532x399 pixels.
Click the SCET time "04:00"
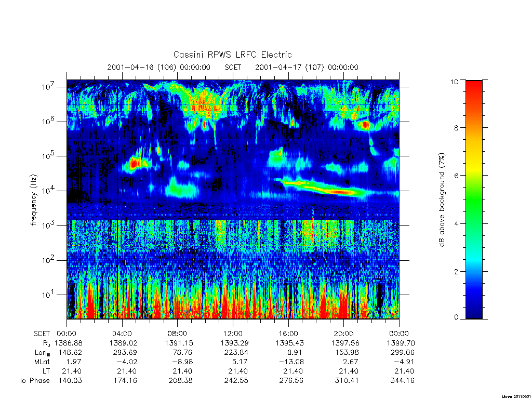pos(122,334)
